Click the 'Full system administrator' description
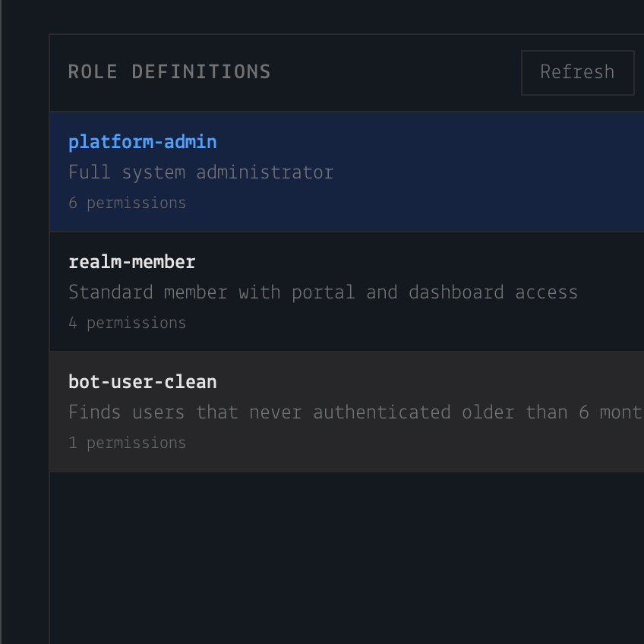The width and height of the screenshot is (644, 644). click(x=200, y=172)
